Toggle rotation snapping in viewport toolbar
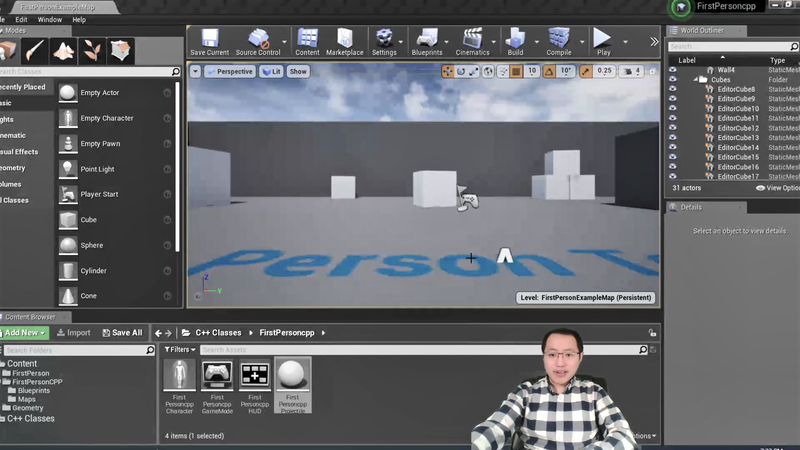 click(x=549, y=71)
